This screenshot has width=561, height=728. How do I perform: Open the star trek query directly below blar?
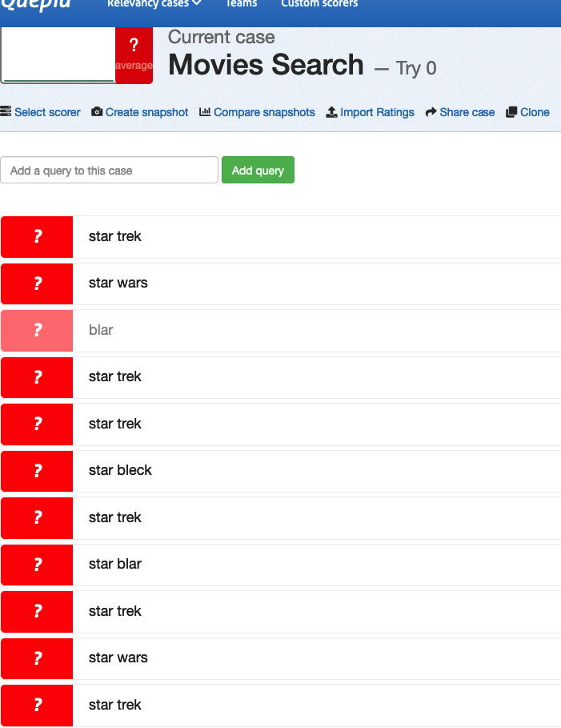(x=281, y=377)
